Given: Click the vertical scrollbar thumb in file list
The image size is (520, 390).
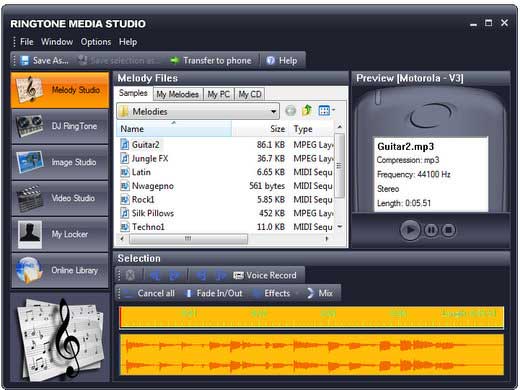Looking at the screenshot, I should tap(340, 165).
